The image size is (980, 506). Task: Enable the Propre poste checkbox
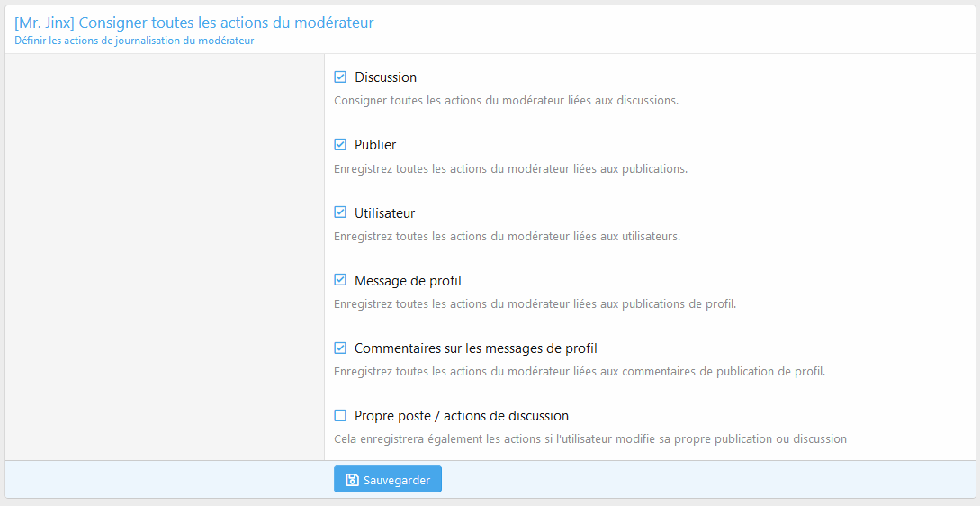click(x=340, y=416)
